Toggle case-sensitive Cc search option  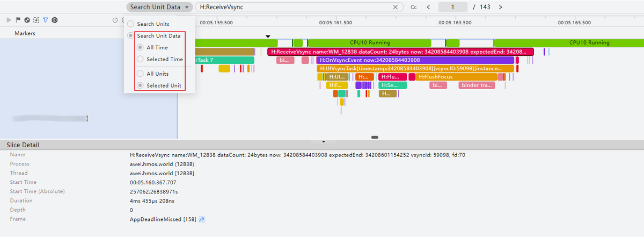point(414,7)
